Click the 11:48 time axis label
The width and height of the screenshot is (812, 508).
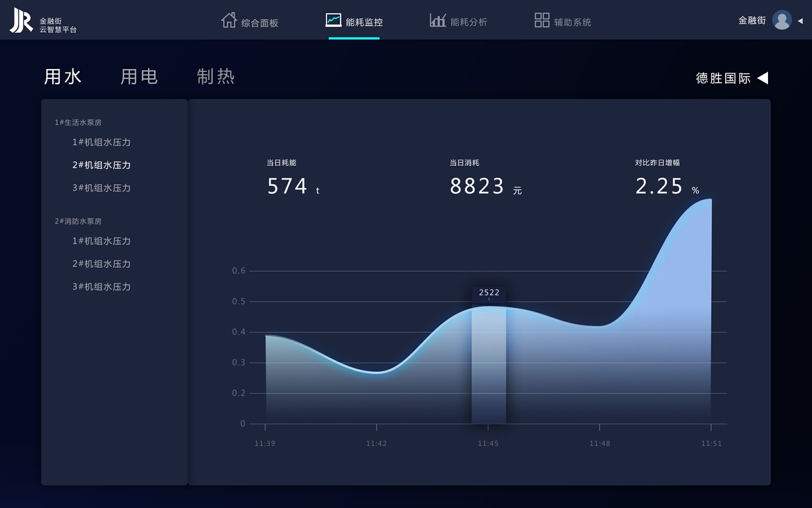click(600, 443)
